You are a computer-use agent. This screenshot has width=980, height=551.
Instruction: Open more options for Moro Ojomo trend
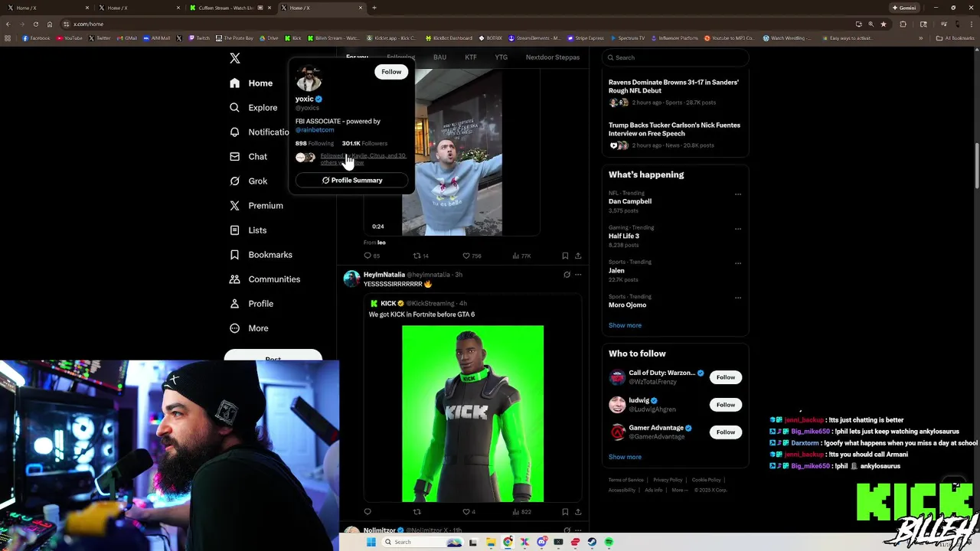tap(738, 298)
